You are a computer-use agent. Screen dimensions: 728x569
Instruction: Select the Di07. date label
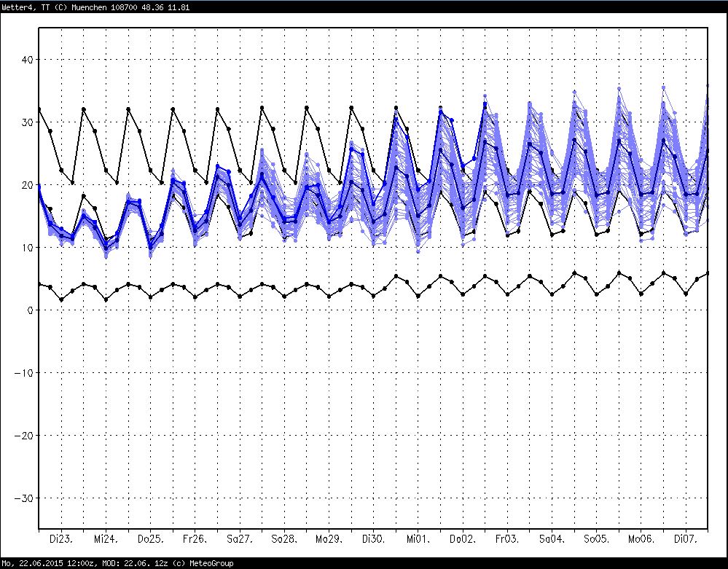(x=685, y=539)
